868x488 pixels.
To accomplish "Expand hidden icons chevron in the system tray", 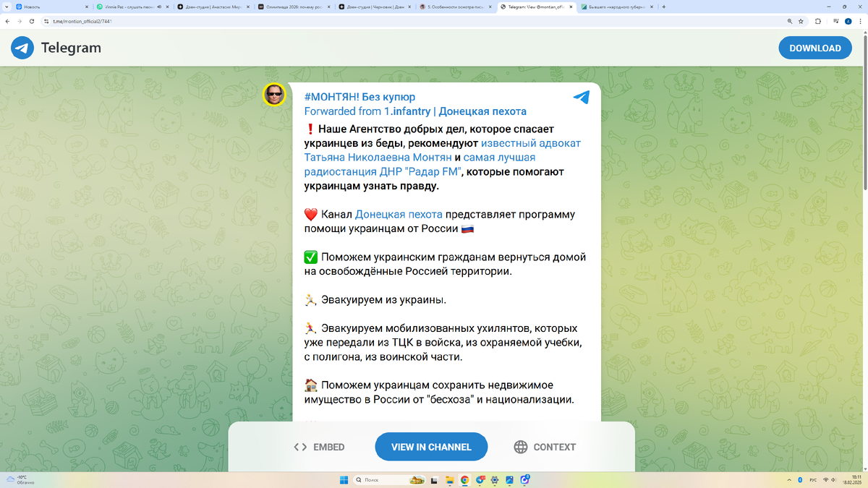I will (x=789, y=479).
